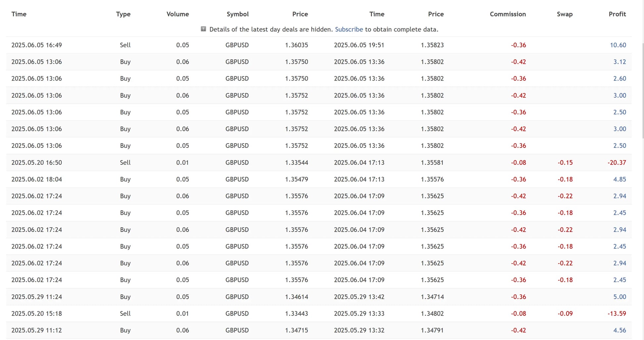This screenshot has width=644, height=340.
Task: Click profit value 4.56
Action: tap(620, 330)
